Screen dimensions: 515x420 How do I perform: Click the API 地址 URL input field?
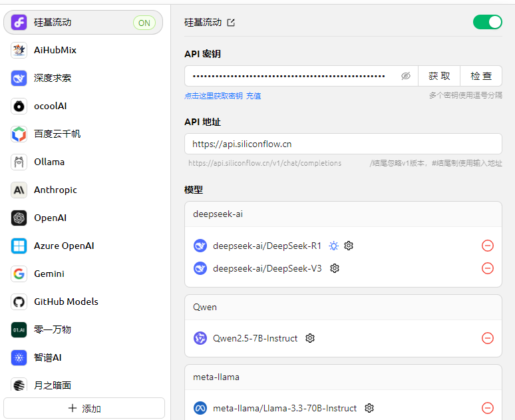(x=343, y=144)
